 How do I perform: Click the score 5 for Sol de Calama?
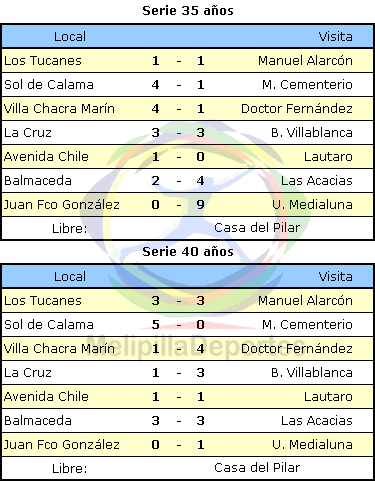[x=155, y=325]
